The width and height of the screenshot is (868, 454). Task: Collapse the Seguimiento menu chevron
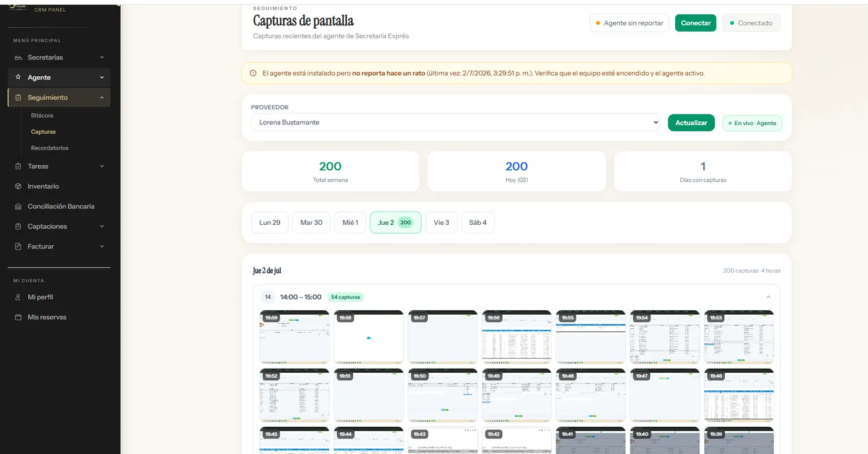(102, 97)
